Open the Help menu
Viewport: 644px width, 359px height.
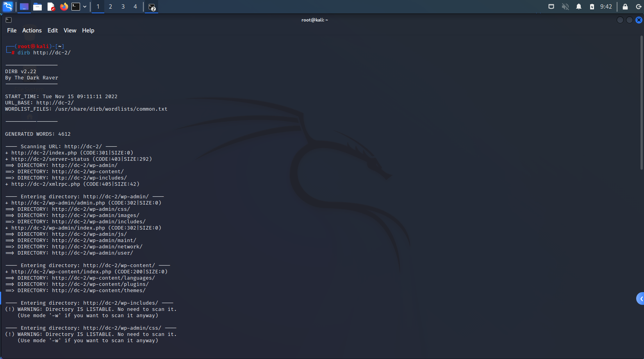tap(88, 31)
